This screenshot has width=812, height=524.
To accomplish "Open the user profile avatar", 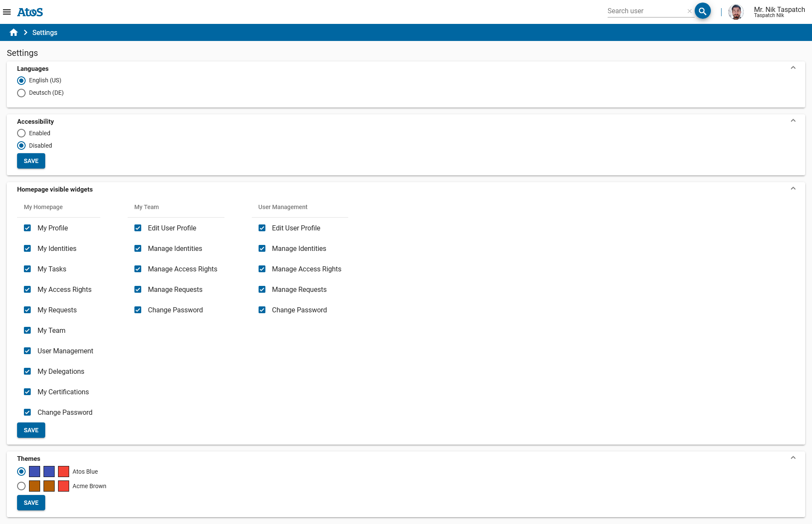I will pos(736,12).
